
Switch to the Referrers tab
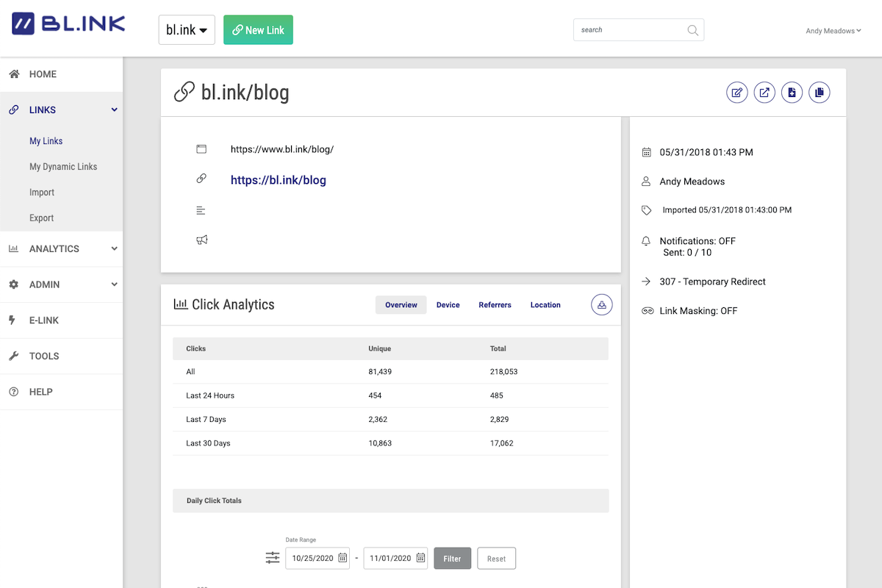[495, 305]
